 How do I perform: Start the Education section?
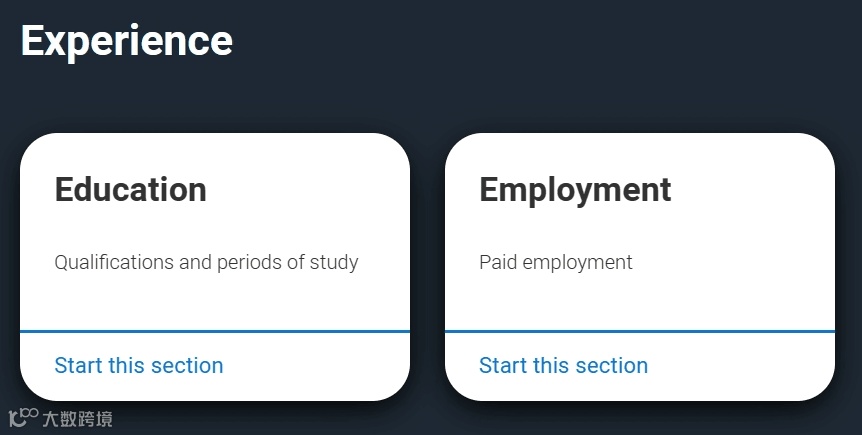139,366
